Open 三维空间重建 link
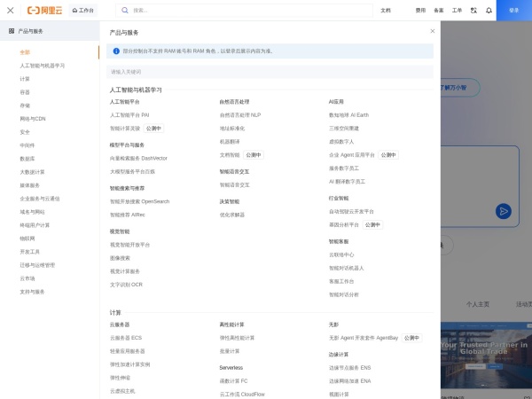Screen dimensions: 532x399 pyautogui.click(x=344, y=129)
